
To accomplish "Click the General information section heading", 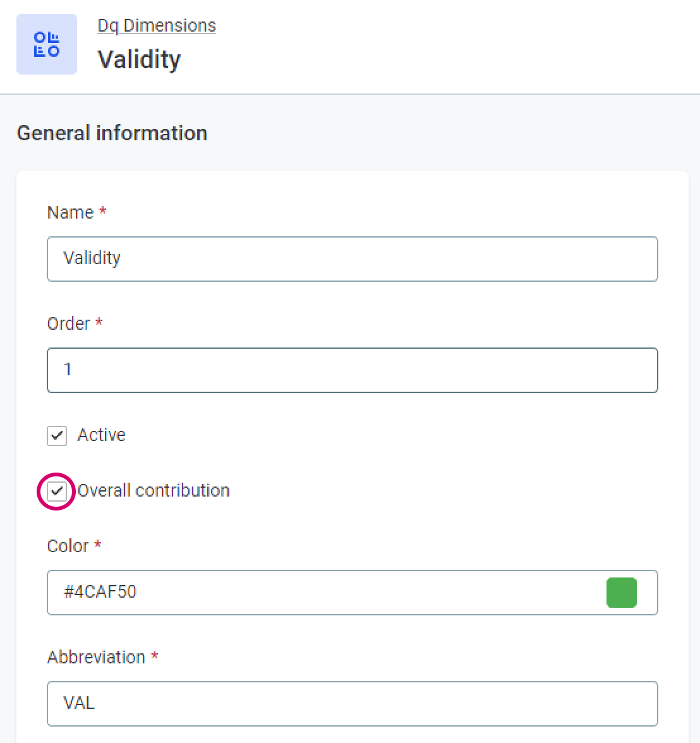I will point(112,133).
